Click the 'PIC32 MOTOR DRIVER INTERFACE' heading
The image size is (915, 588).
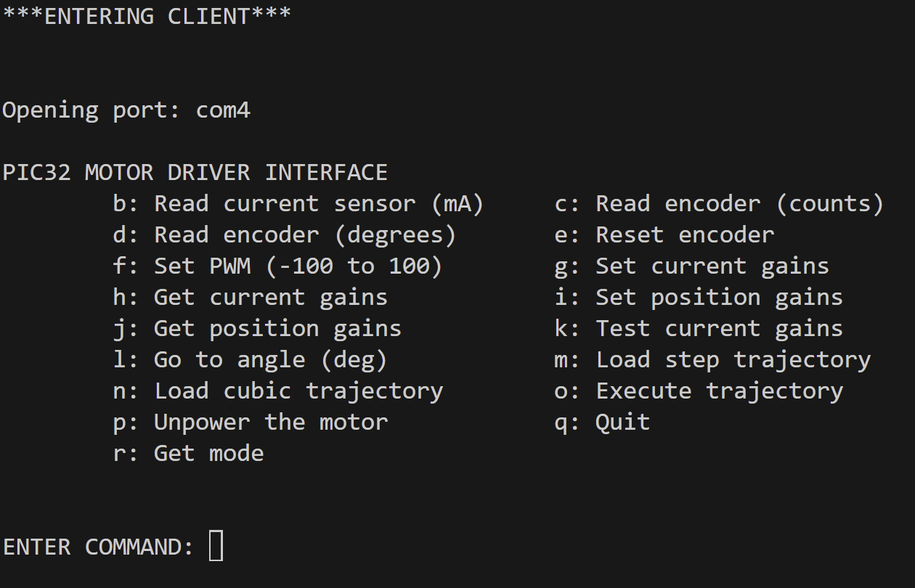tap(195, 173)
